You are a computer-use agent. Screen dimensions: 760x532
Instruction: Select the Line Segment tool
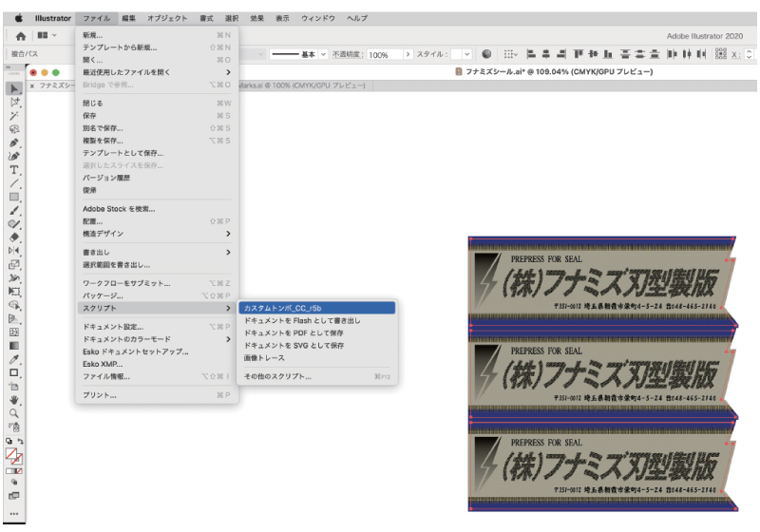[x=14, y=183]
